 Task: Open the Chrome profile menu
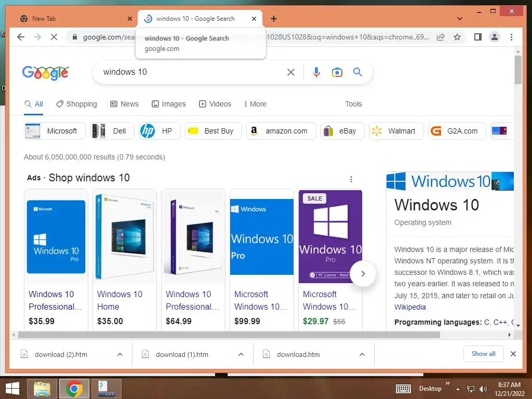495,37
